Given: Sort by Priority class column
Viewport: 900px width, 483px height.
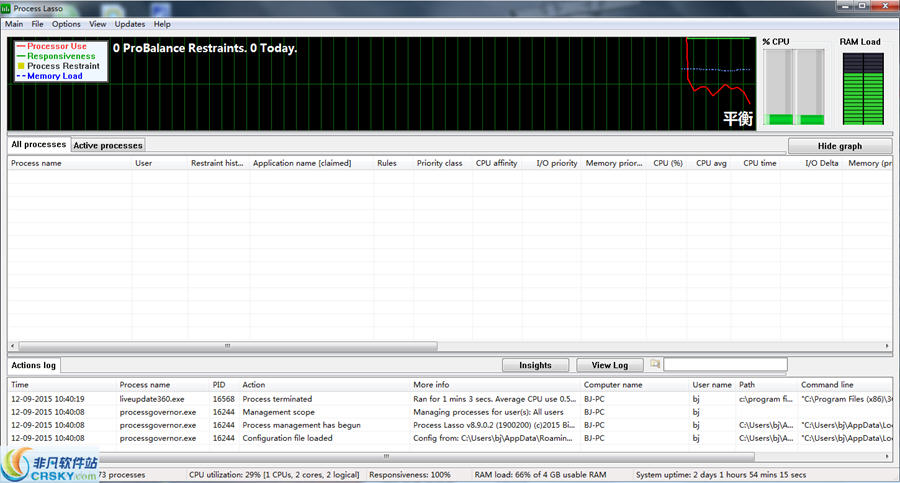Looking at the screenshot, I should pyautogui.click(x=443, y=163).
